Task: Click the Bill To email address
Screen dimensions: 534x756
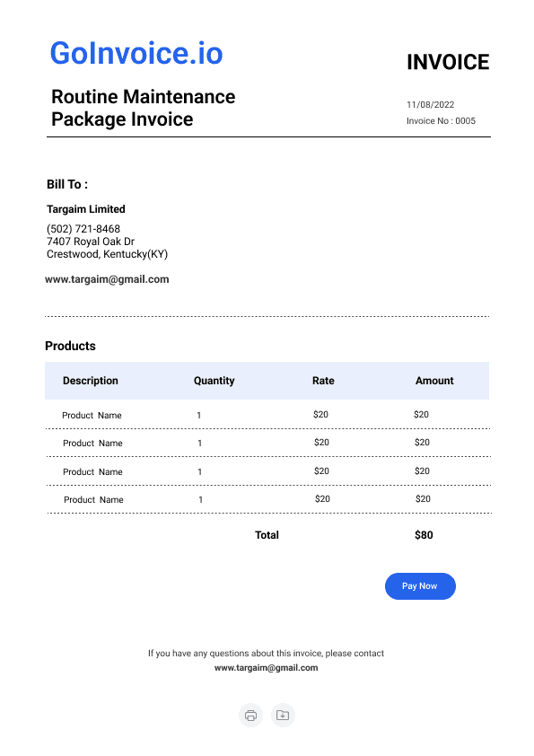Action: [x=107, y=279]
